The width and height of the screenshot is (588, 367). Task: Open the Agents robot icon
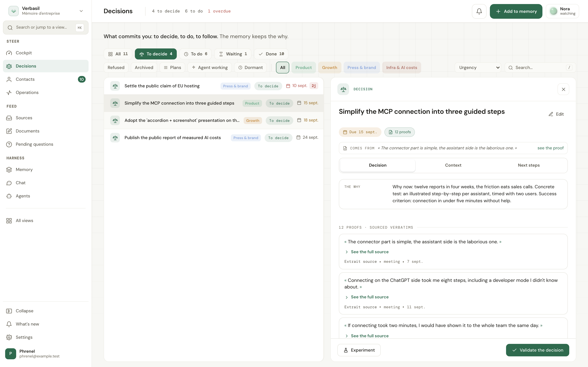(9, 196)
